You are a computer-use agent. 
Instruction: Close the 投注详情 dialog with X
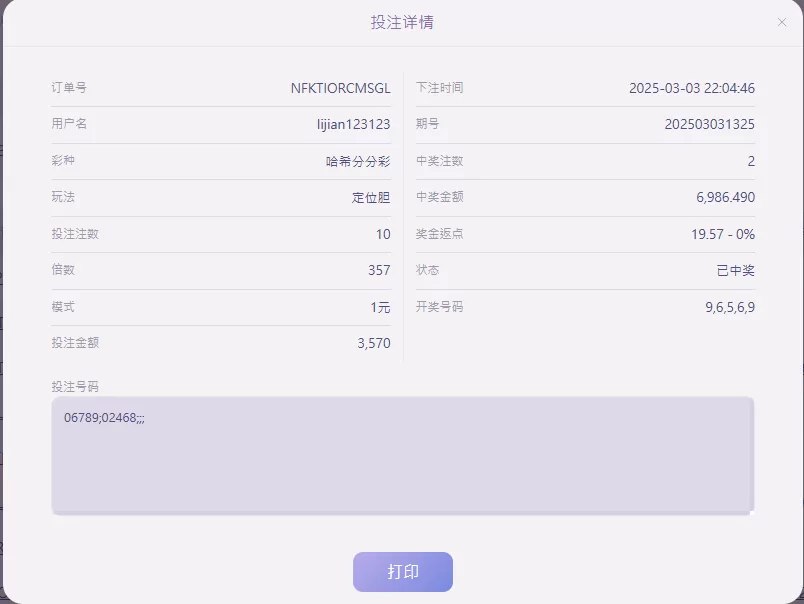coord(781,22)
